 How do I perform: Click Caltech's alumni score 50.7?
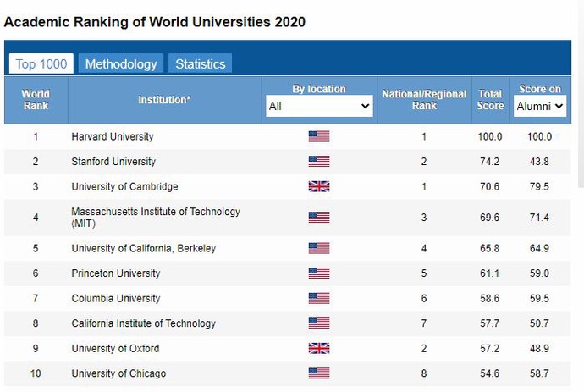(539, 323)
